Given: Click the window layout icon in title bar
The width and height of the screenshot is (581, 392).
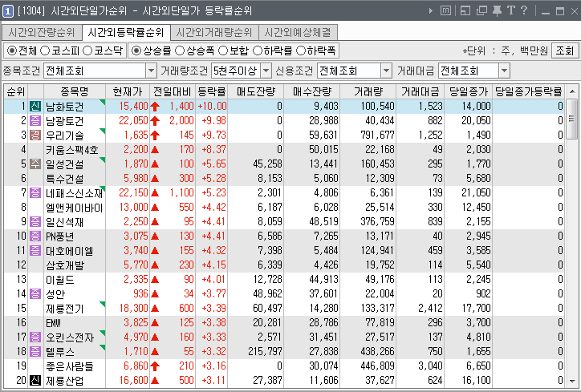Looking at the screenshot, I should [x=465, y=10].
